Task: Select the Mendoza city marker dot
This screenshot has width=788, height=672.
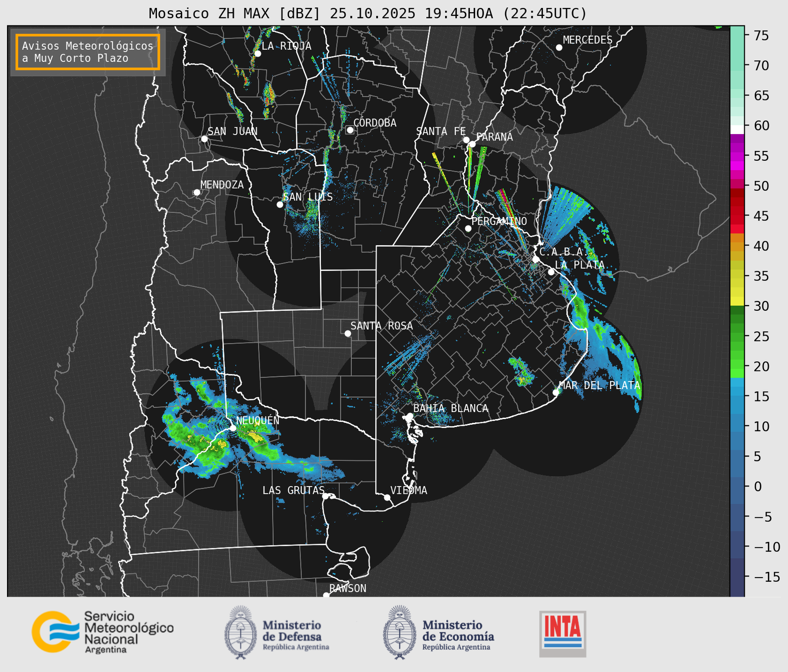Action: [x=197, y=193]
